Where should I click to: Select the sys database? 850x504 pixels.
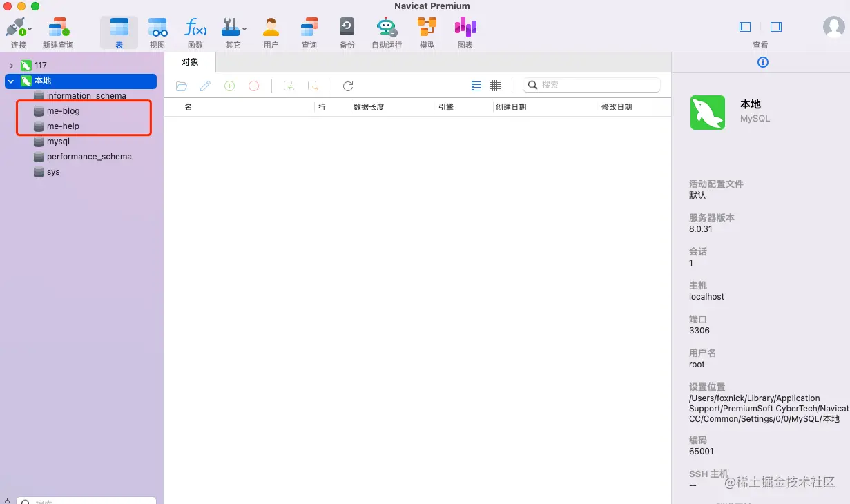point(53,172)
